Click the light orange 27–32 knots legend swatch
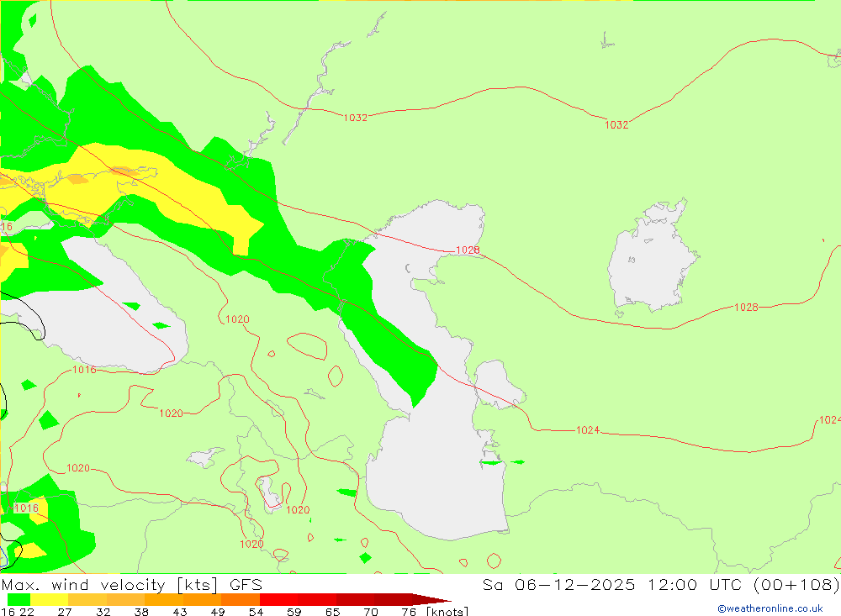The image size is (841, 616). 87,599
